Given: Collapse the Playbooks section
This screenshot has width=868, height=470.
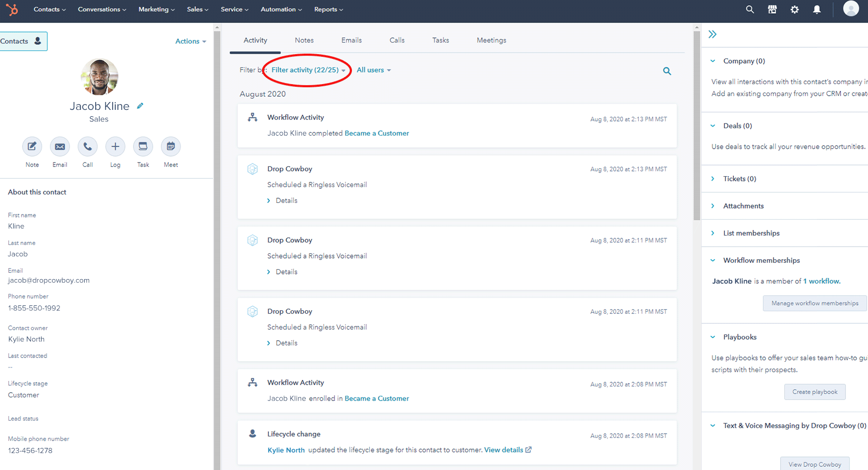Looking at the screenshot, I should (x=713, y=337).
